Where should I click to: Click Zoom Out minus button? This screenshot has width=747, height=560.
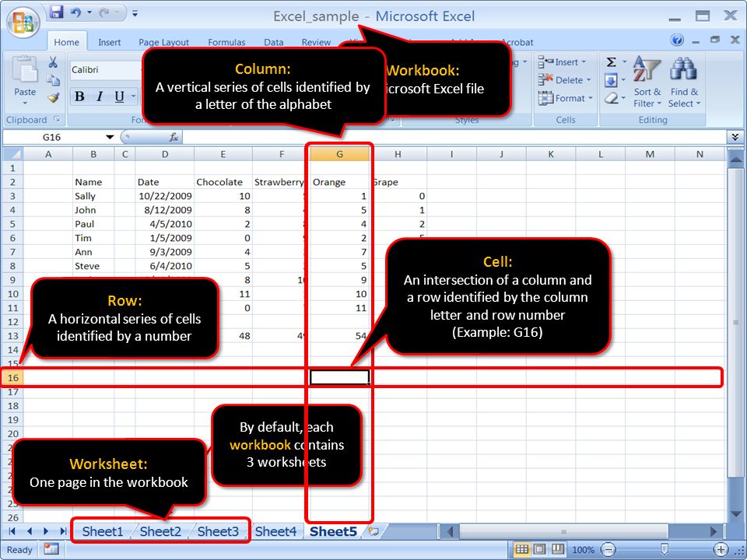click(x=608, y=550)
